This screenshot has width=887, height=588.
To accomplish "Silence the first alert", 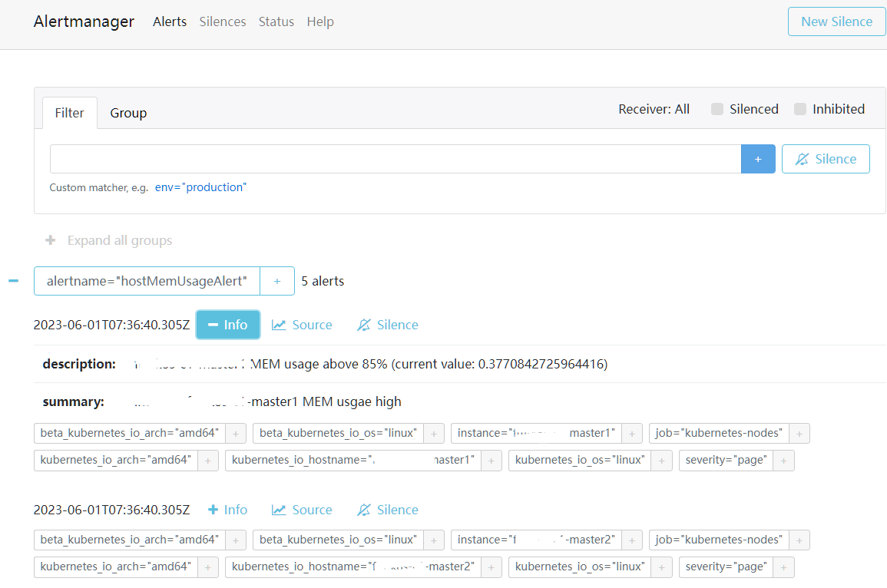I will click(x=388, y=325).
